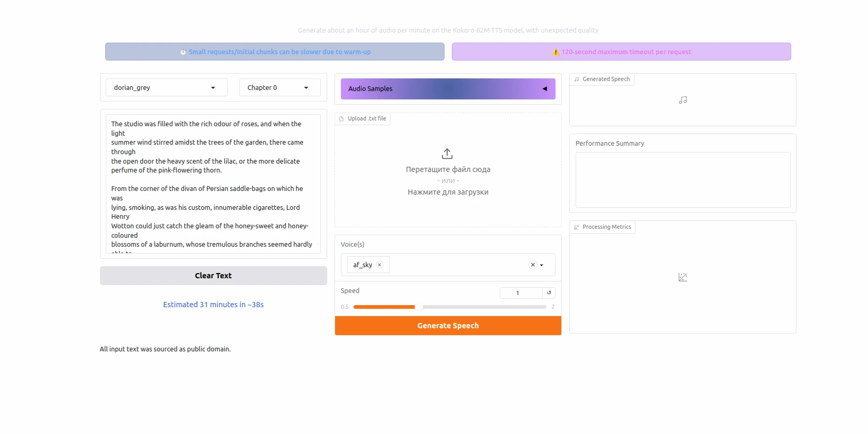Screen dimensions: 868x434
Task: Clear all selected voices with the X
Action: coord(532,265)
